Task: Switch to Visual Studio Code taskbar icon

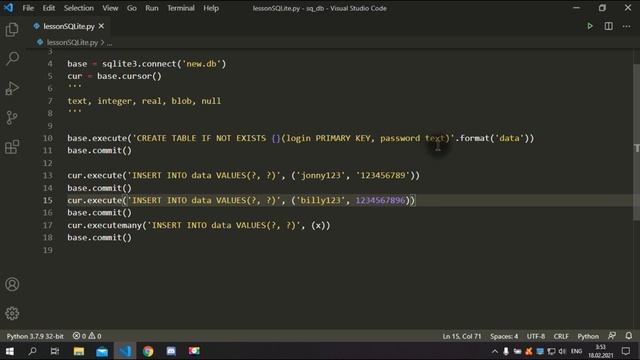Action: (x=125, y=351)
